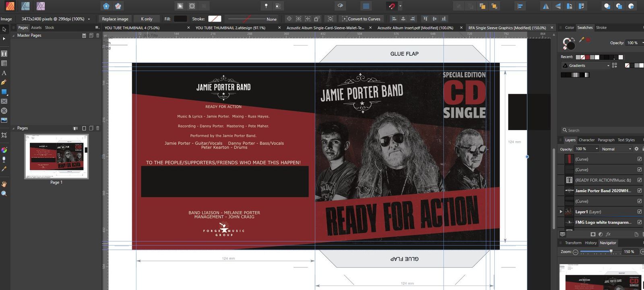Select the Page 1 thumbnail
Image resolution: width=644 pixels, height=290 pixels.
click(x=56, y=156)
